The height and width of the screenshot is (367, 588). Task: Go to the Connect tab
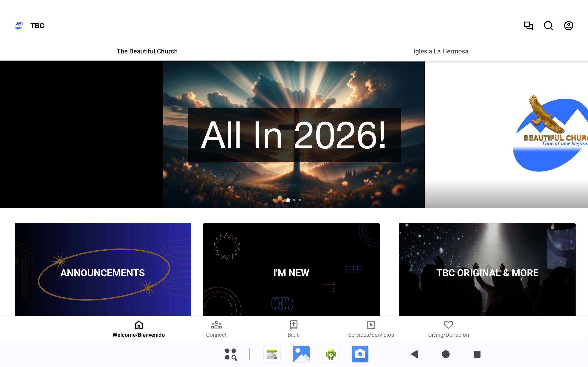pos(216,329)
